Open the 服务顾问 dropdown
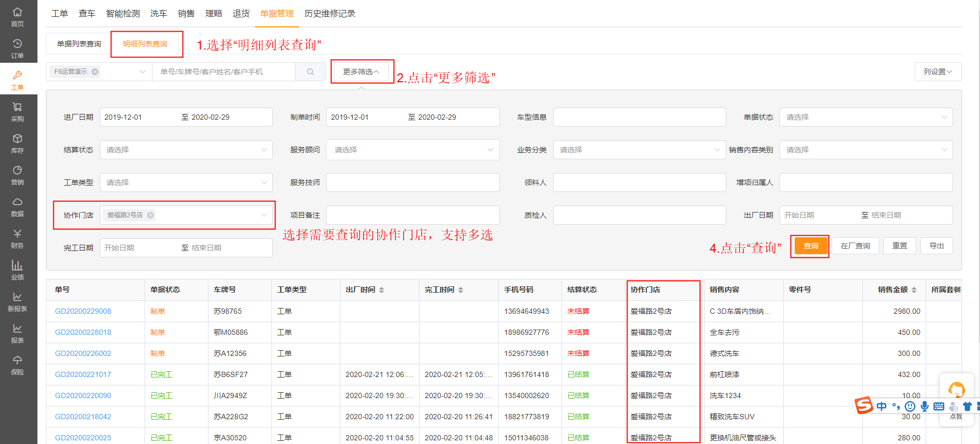This screenshot has width=980, height=444. 413,150
